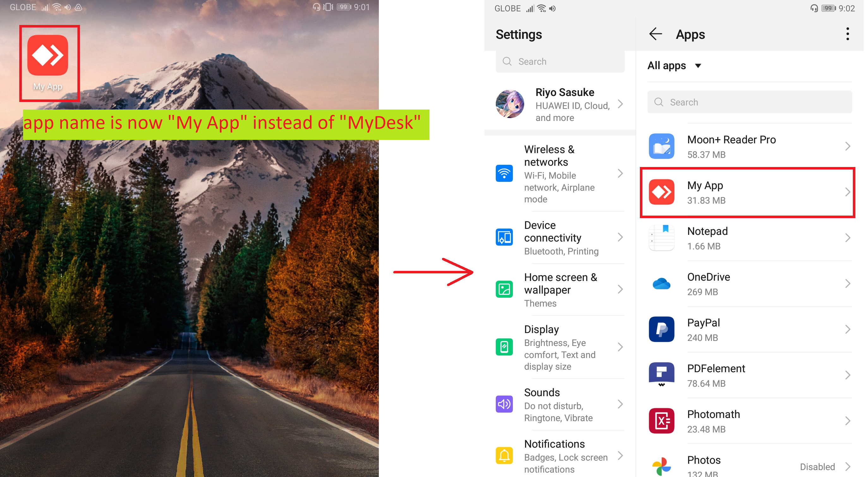
Task: Tap the Moon+ Reader Pro app icon
Action: 661,146
